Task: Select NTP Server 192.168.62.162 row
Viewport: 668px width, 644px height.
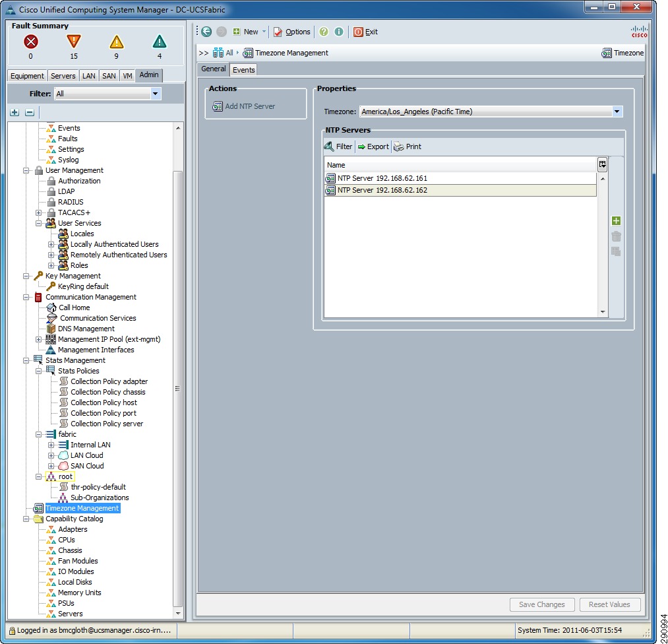Action: point(460,190)
